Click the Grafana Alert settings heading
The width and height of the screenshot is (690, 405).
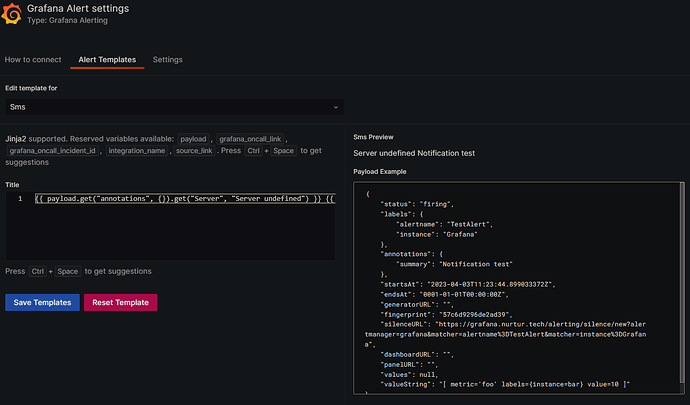pos(78,8)
